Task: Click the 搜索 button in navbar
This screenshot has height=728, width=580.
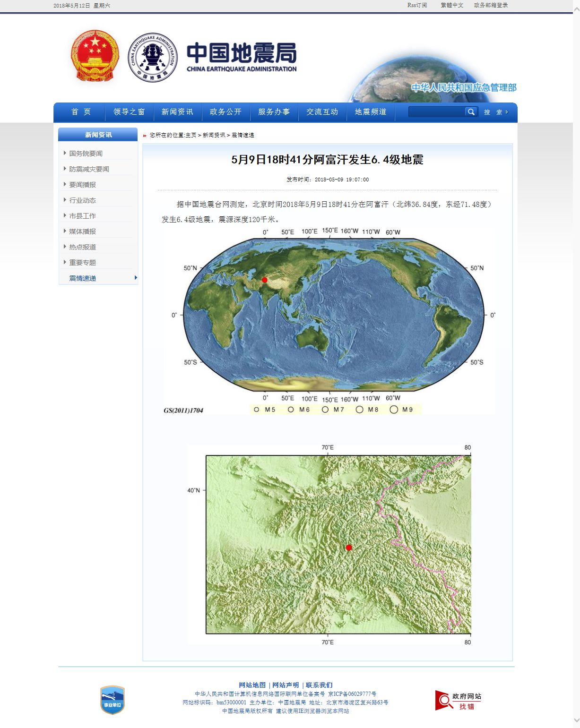Action: [495, 112]
